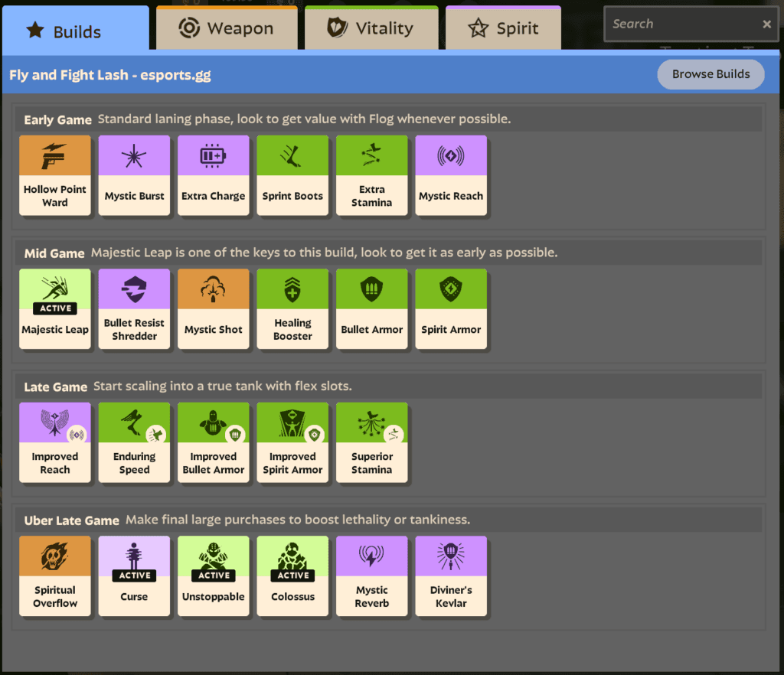Select the Enduring Speed item

point(135,442)
